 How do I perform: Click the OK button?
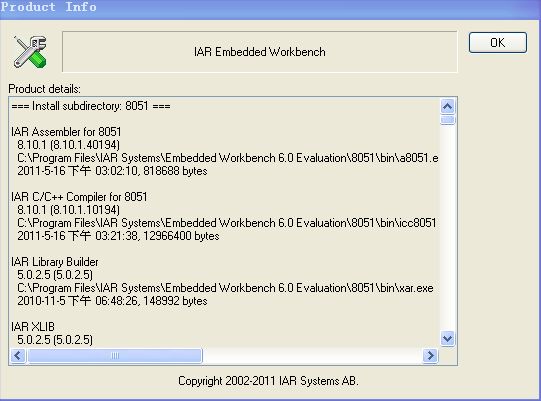[x=498, y=43]
